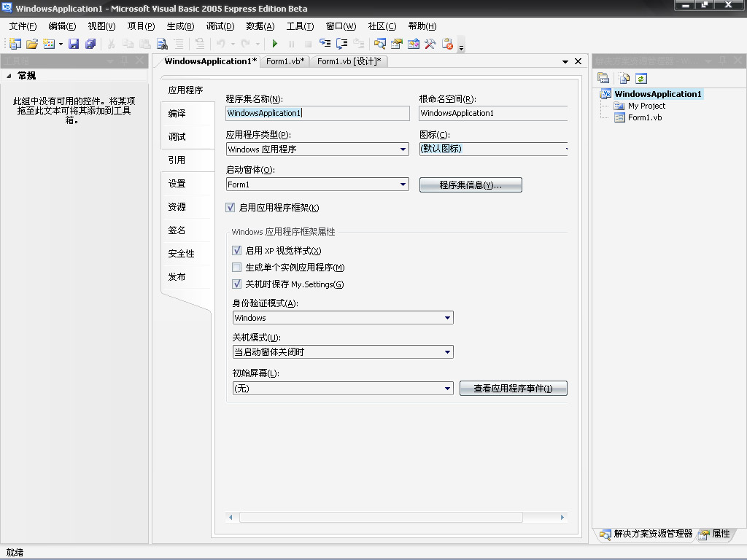Click in the 程序集名称 text field
This screenshot has height=560, width=747.
(x=317, y=113)
